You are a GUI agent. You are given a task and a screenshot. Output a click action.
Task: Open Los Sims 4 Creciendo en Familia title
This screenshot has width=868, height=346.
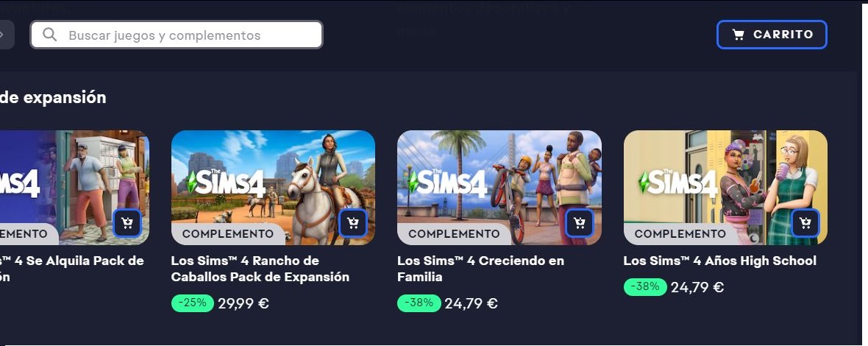point(480,269)
